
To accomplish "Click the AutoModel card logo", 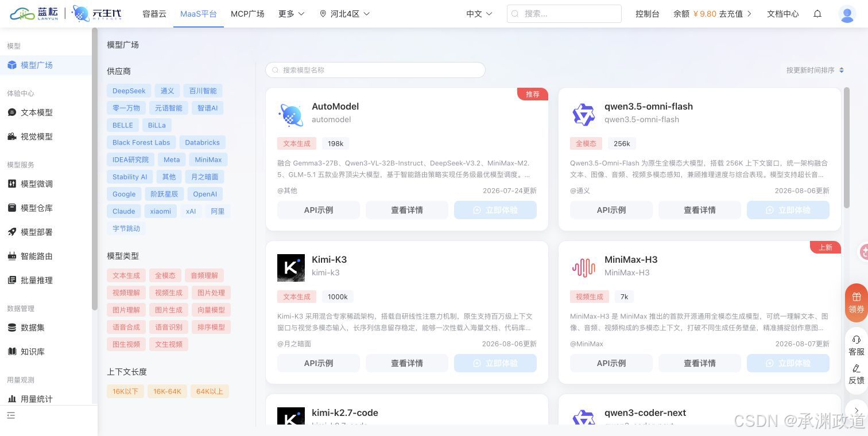I will (x=291, y=115).
